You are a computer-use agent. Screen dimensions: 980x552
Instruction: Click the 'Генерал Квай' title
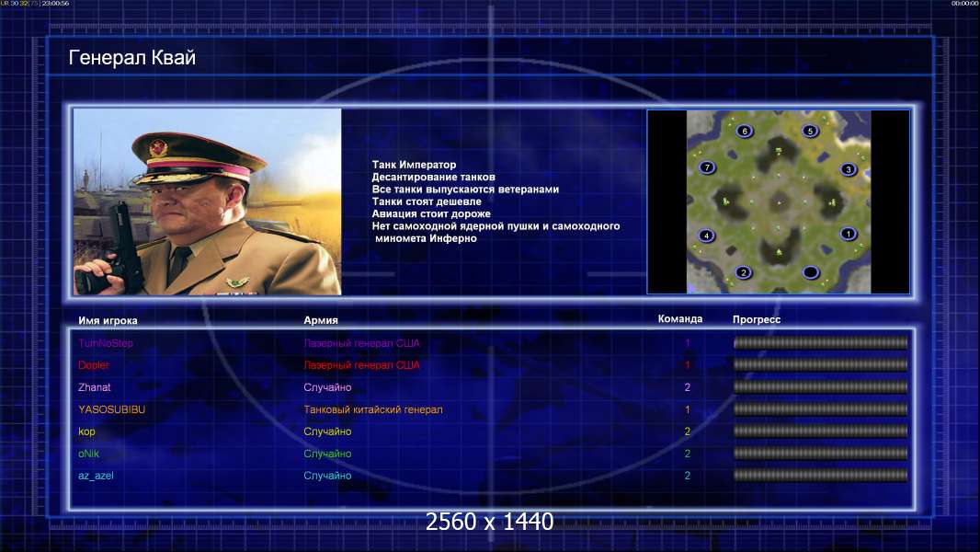pyautogui.click(x=131, y=58)
